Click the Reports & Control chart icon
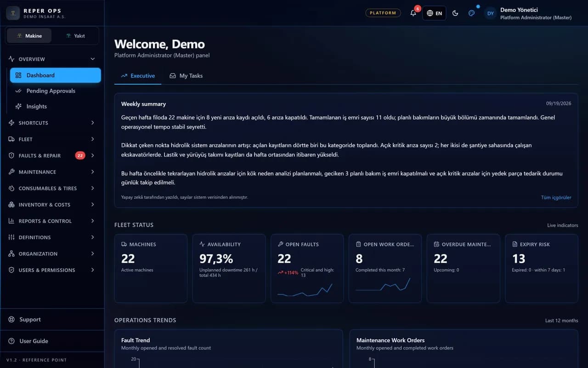This screenshot has width=588, height=368. (11, 221)
